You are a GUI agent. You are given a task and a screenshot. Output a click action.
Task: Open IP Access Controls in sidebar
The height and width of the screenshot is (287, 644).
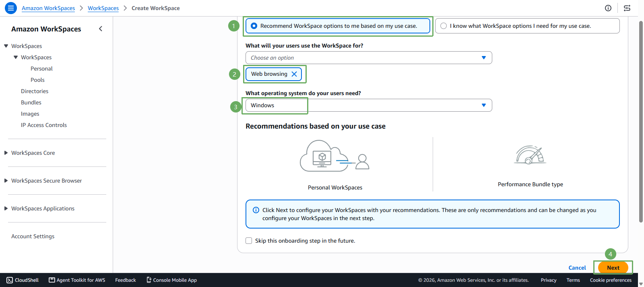44,125
